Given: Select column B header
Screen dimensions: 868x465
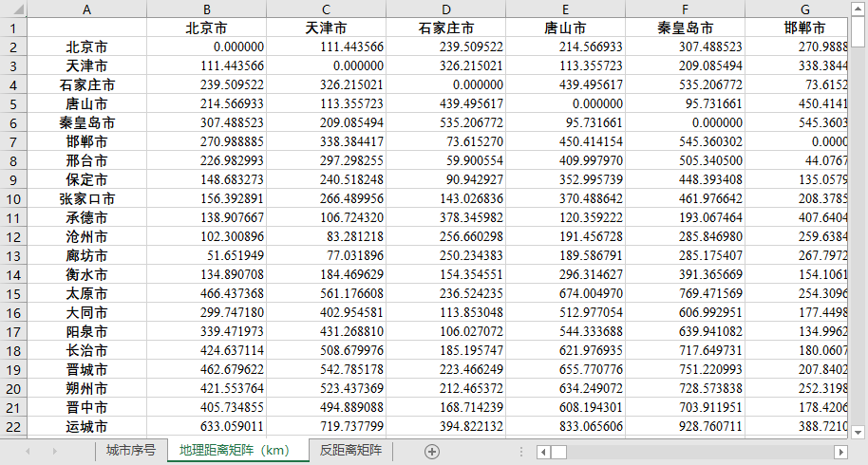Looking at the screenshot, I should click(x=206, y=9).
